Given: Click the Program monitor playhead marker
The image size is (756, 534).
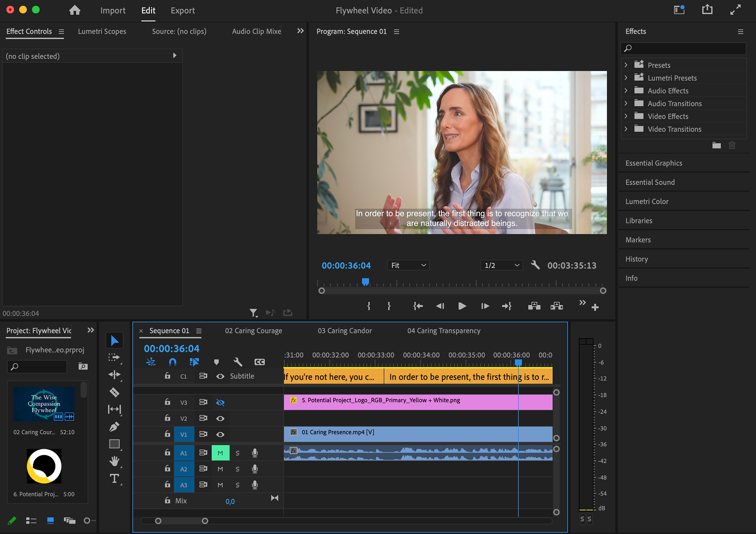Looking at the screenshot, I should (x=365, y=282).
